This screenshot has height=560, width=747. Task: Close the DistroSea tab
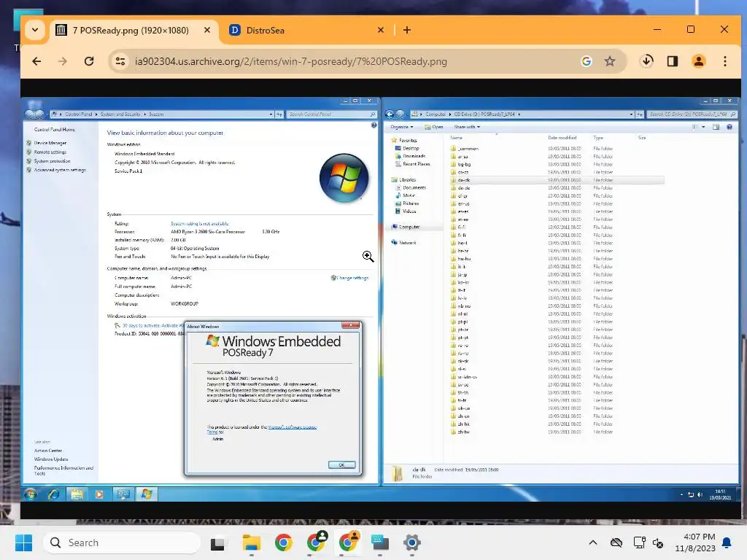pos(380,30)
